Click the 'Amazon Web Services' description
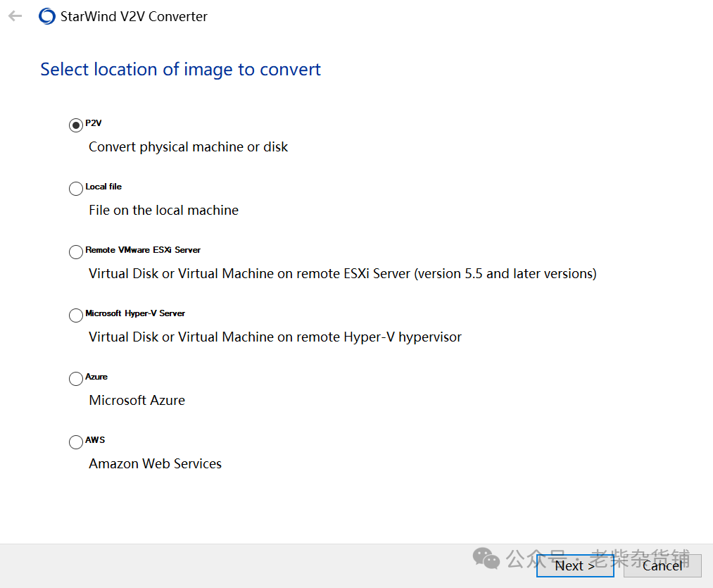Screen dimensions: 713x588 [x=155, y=463]
